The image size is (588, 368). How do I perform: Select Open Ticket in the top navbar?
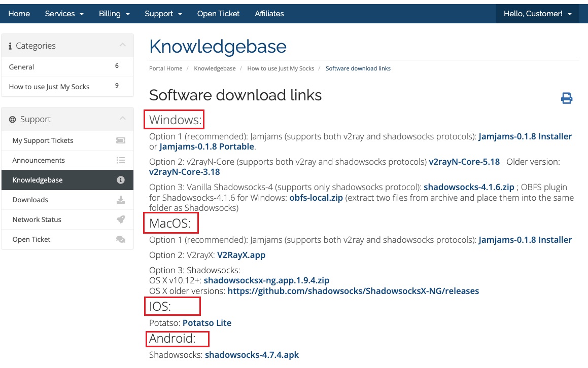pos(218,14)
